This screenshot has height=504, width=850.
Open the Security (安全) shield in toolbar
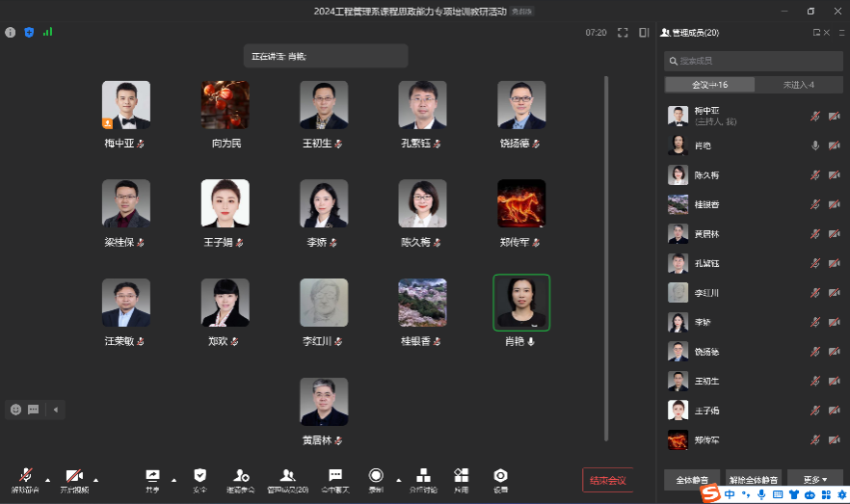coord(199,480)
